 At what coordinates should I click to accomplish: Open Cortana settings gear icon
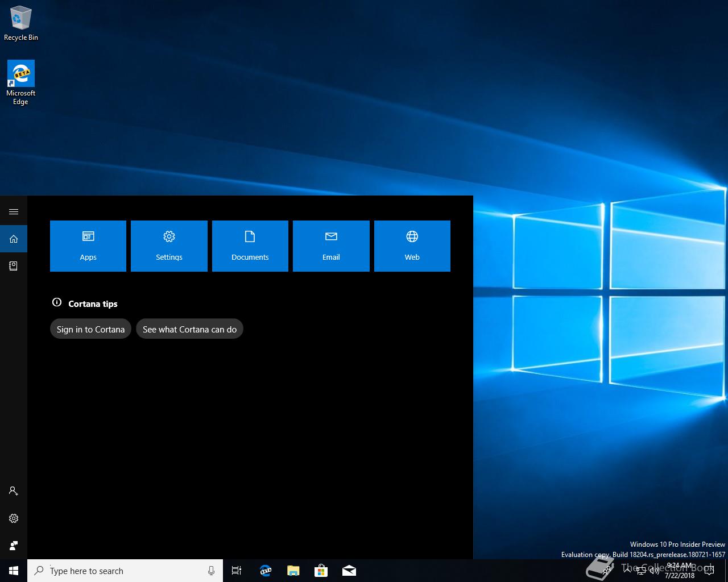(14, 518)
